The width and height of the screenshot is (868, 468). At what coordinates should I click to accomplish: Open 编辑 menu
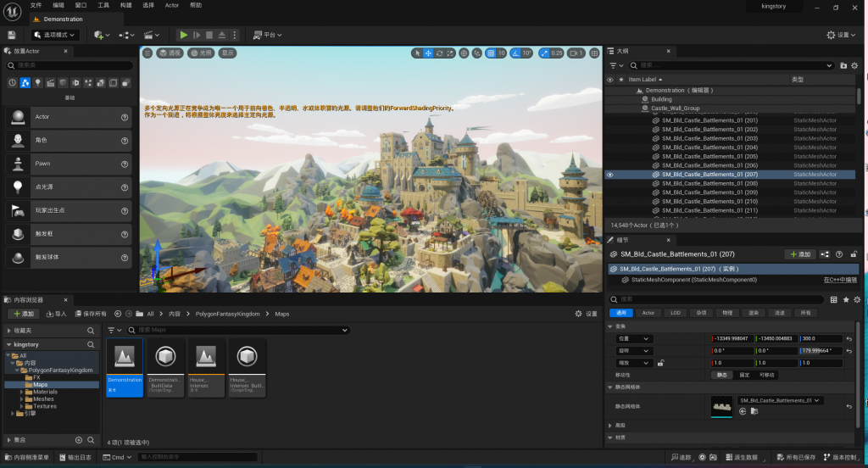pos(58,5)
